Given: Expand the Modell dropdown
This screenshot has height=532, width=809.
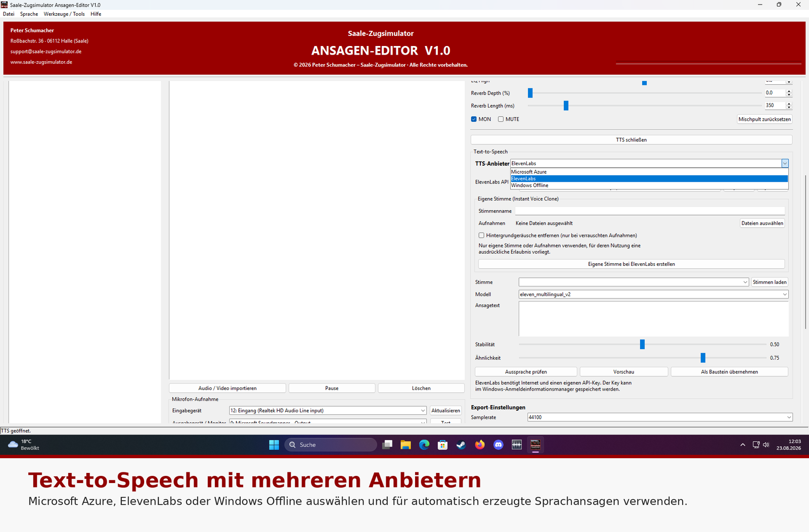Looking at the screenshot, I should [x=654, y=294].
